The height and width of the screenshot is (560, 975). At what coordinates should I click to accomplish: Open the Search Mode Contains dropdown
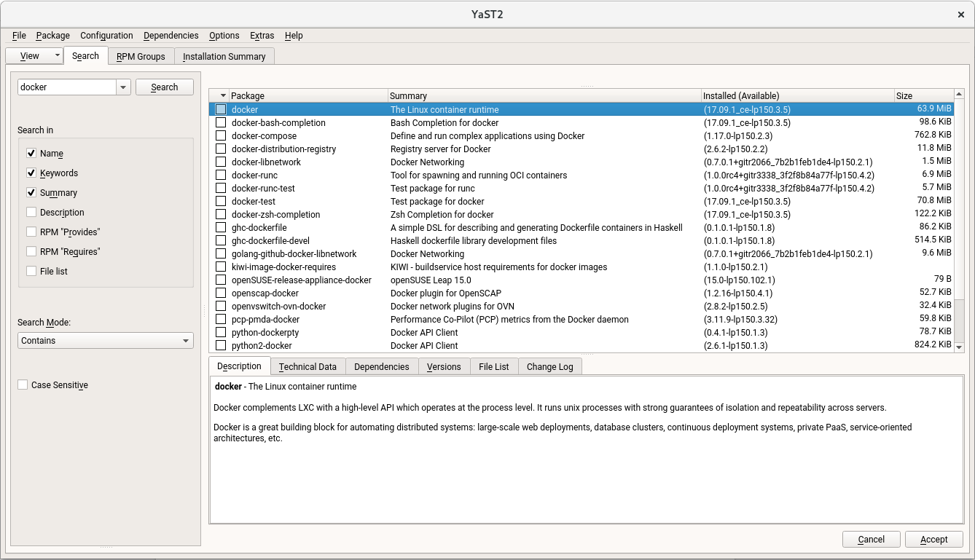106,340
